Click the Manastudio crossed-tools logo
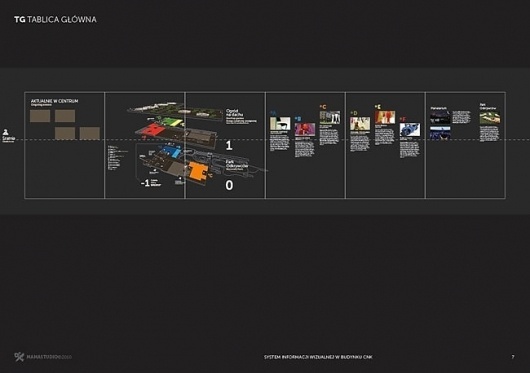530x373 pixels. (19, 356)
